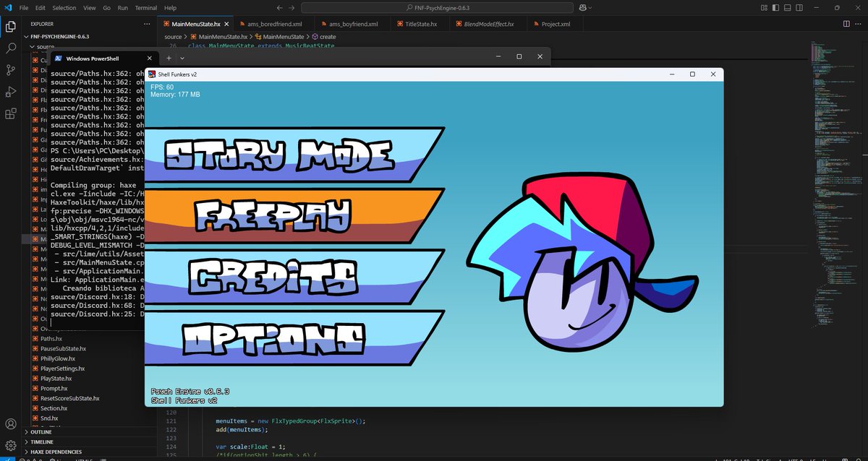Open the Extensions view
Image resolution: width=868 pixels, height=461 pixels.
[x=11, y=113]
